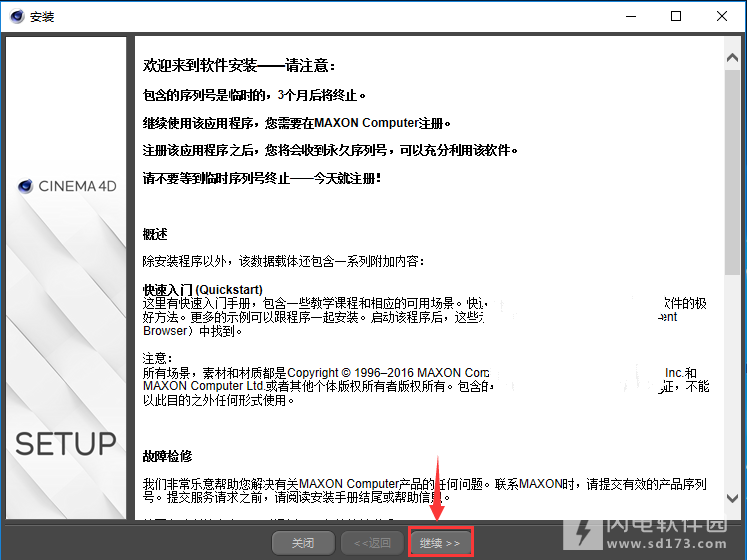Screen dimensions: 747x560
Task: Click the <<返回 back button
Action: [372, 543]
